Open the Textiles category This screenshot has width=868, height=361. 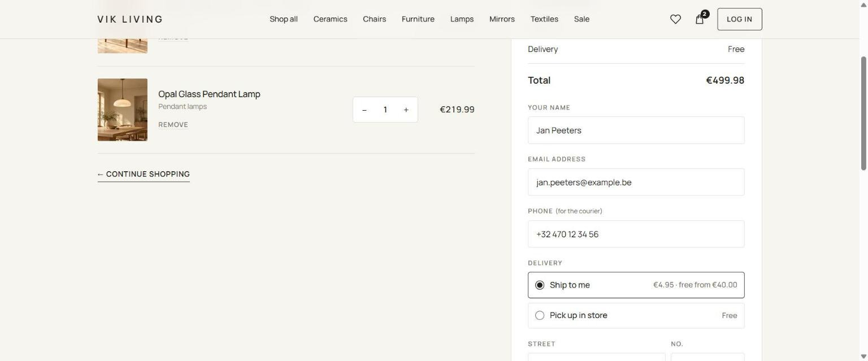(x=544, y=19)
